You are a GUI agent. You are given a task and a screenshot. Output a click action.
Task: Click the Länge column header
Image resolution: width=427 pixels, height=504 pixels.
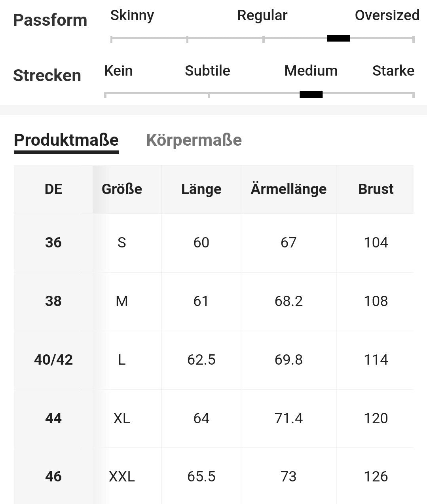click(201, 189)
